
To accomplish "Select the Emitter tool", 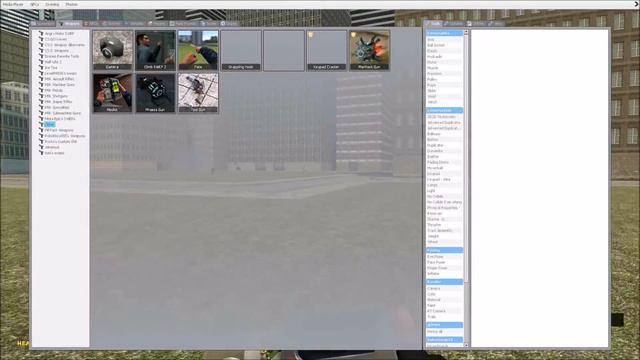I will (444, 157).
